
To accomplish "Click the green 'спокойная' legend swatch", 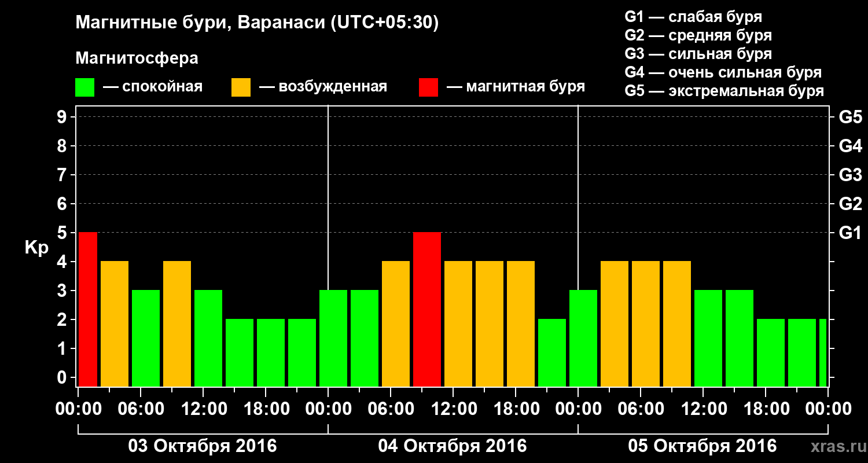I will (84, 87).
